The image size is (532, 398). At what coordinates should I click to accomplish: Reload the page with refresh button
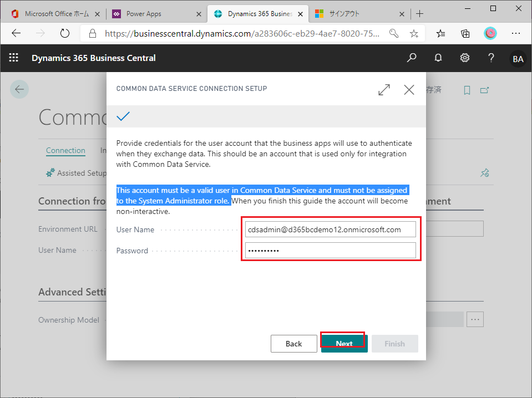[64, 33]
